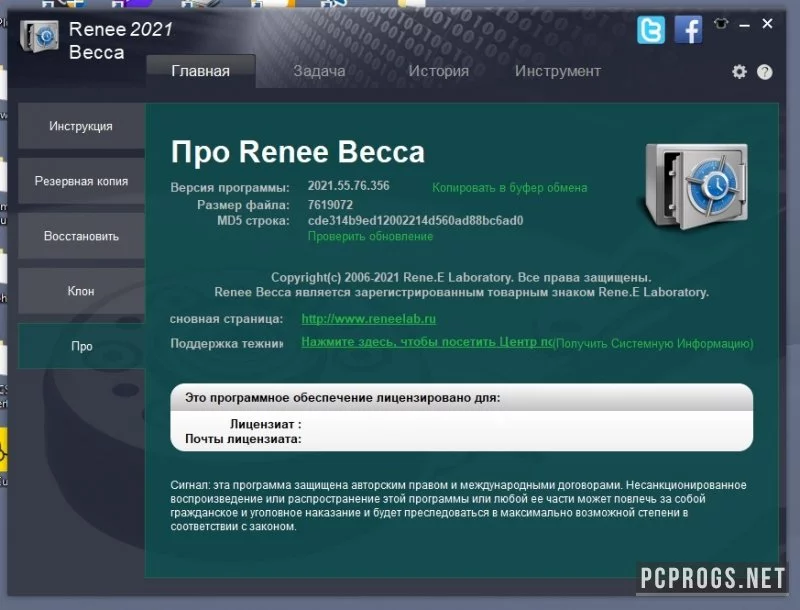Open the Восстановить sidebar section
The height and width of the screenshot is (610, 800).
coord(81,236)
